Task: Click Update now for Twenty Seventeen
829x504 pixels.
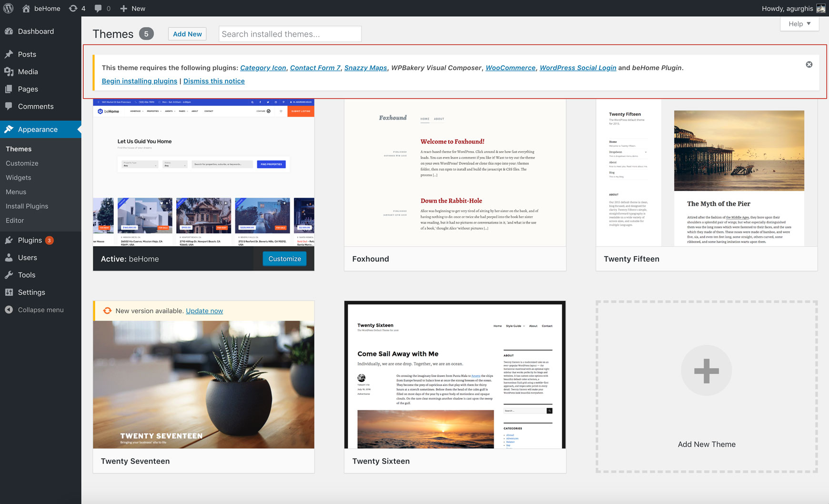Action: point(204,311)
